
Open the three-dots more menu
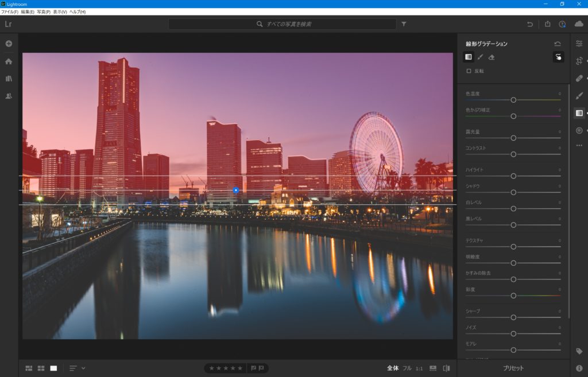[579, 145]
